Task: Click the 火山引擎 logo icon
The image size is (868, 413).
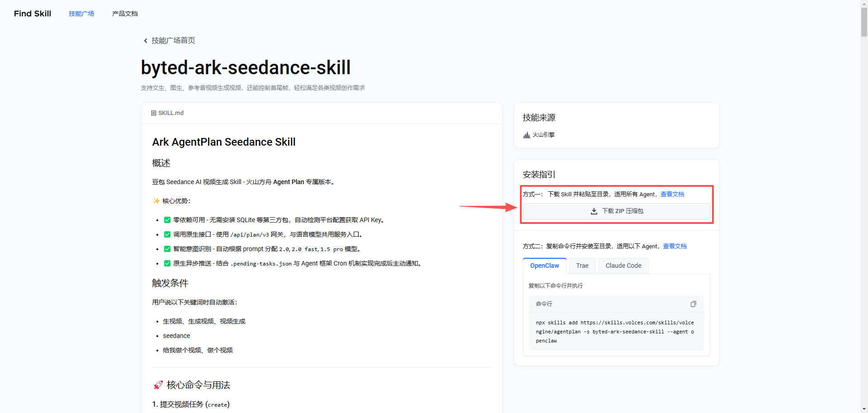Action: point(527,135)
